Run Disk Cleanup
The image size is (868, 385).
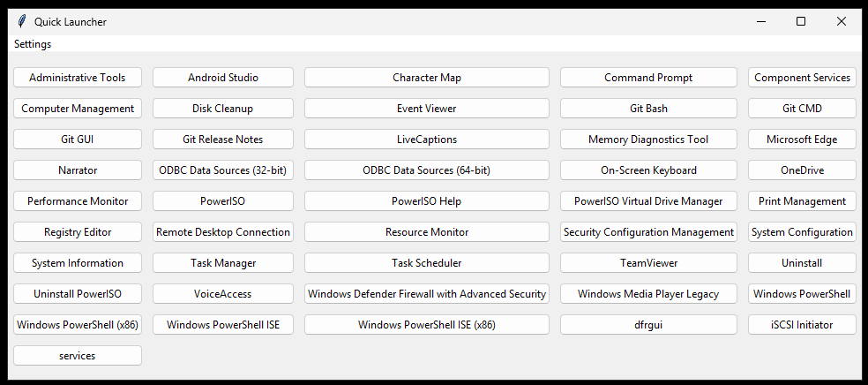(x=223, y=109)
